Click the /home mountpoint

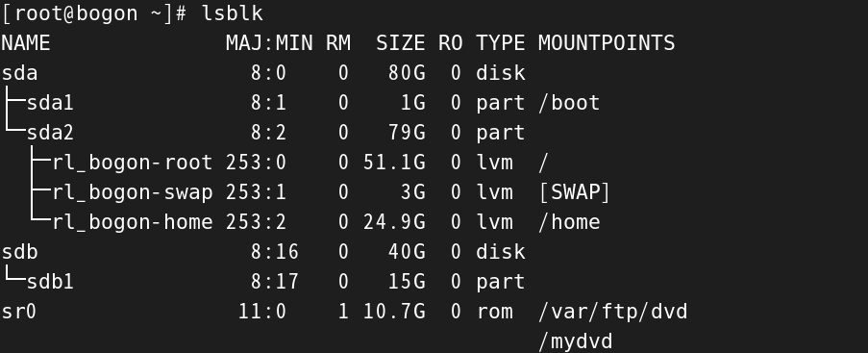tap(569, 222)
